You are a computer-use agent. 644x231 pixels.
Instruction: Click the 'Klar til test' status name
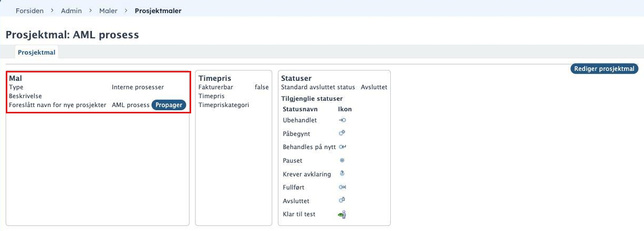tap(299, 214)
